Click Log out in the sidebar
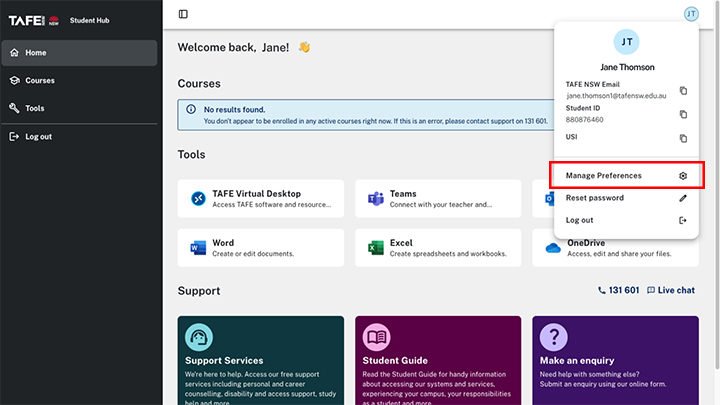720x405 pixels. point(38,137)
